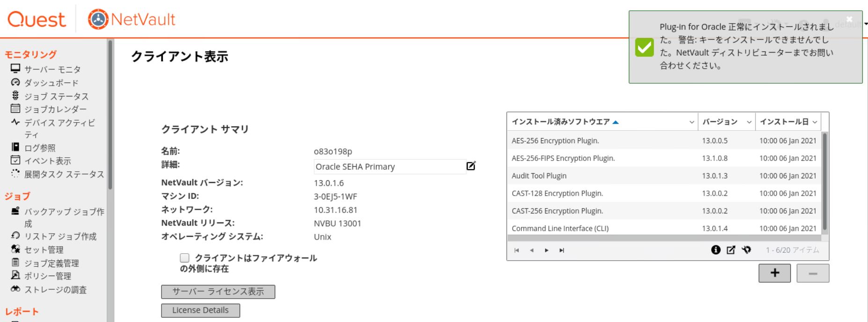Screen dimensions: 868x322
Task: Click the ジョブカレンダー calendar icon
Action: click(x=15, y=109)
